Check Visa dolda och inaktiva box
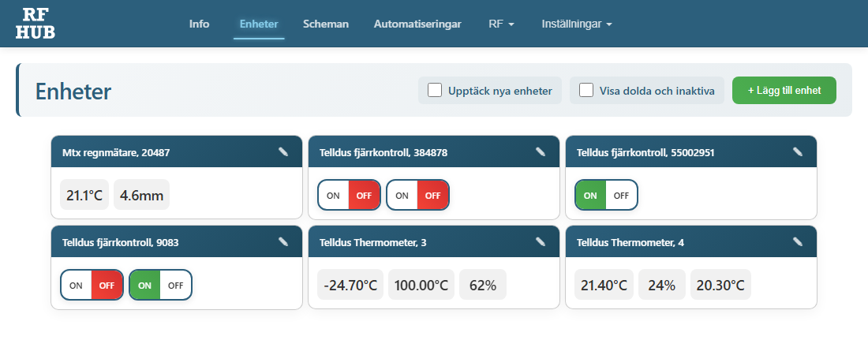The image size is (868, 355). coord(586,90)
